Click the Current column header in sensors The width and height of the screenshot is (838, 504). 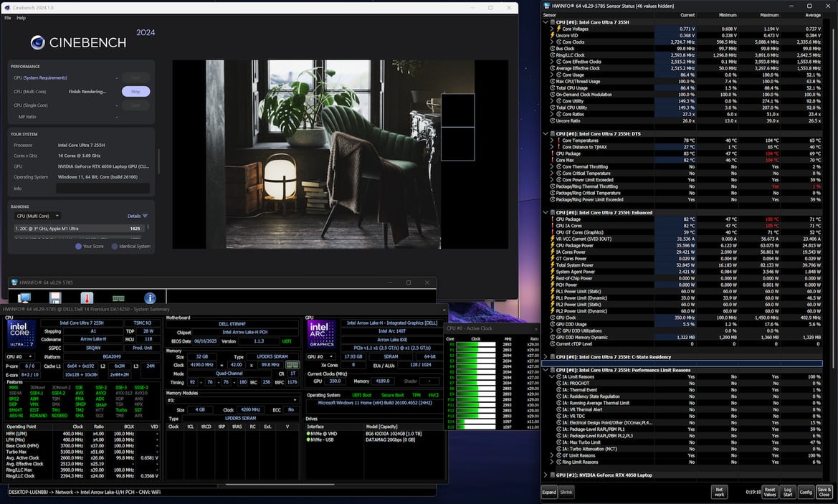[687, 15]
